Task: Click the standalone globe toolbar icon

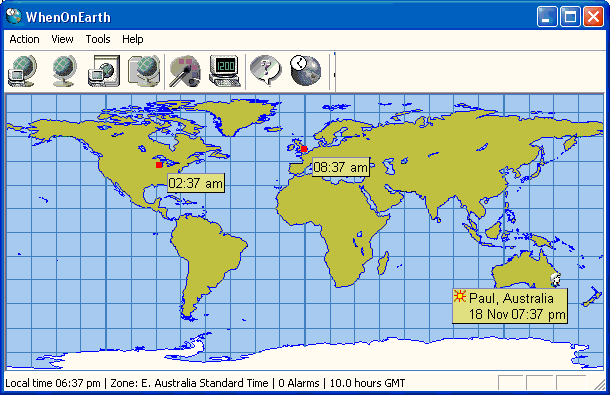Action: pos(64,71)
